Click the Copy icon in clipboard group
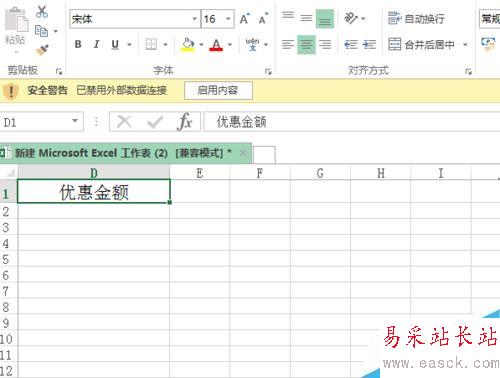This screenshot has width=500, height=378. (41, 31)
